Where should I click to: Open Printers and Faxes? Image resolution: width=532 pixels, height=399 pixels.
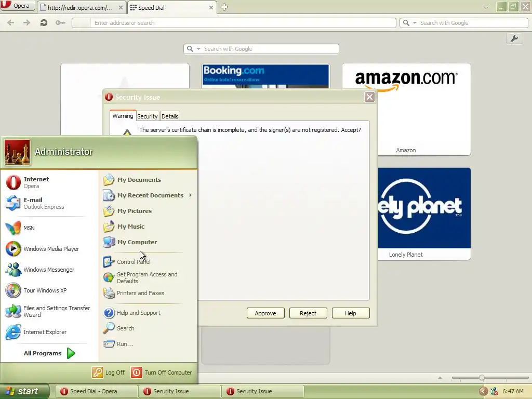point(148,293)
